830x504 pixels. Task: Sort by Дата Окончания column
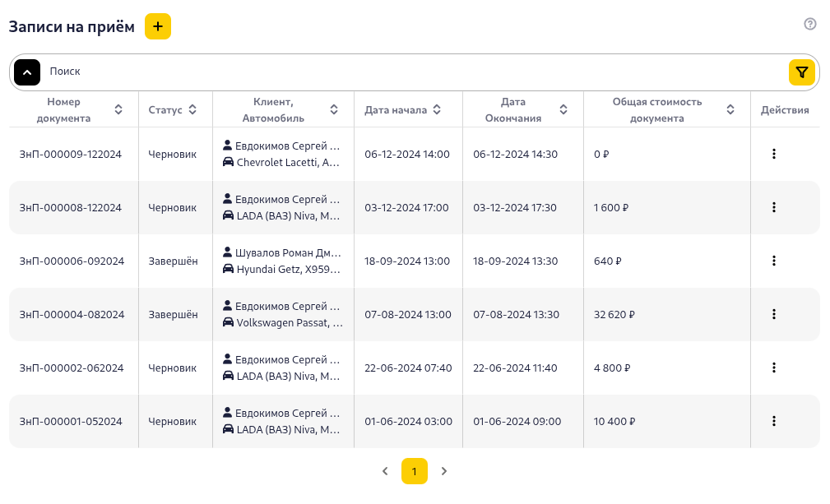coord(563,109)
